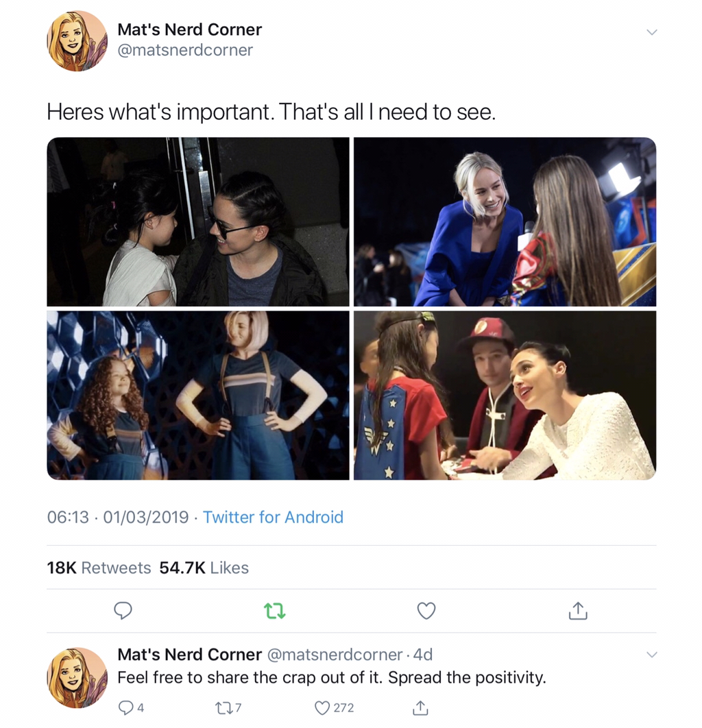Like the reply with 272 likes
The width and height of the screenshot is (702, 728).
tap(335, 707)
